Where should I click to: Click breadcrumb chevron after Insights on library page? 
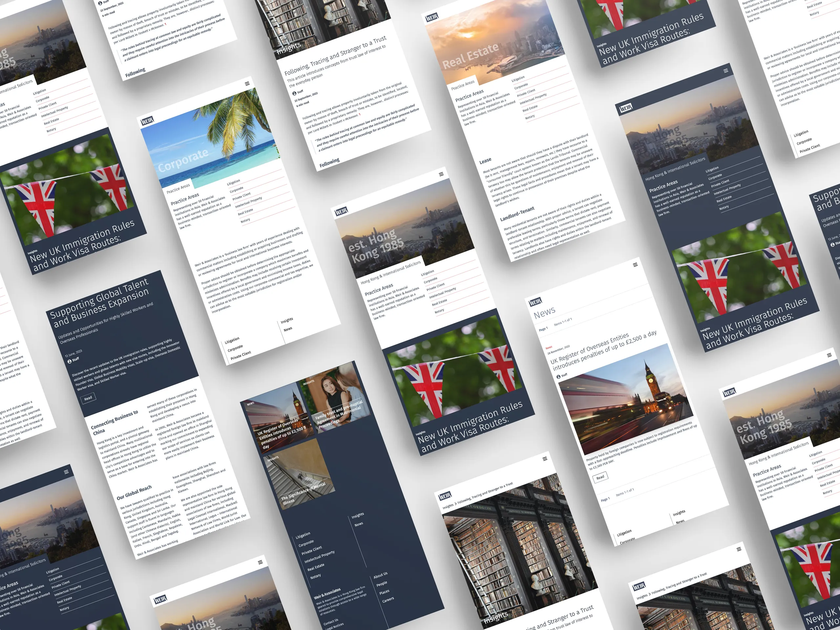(x=455, y=504)
